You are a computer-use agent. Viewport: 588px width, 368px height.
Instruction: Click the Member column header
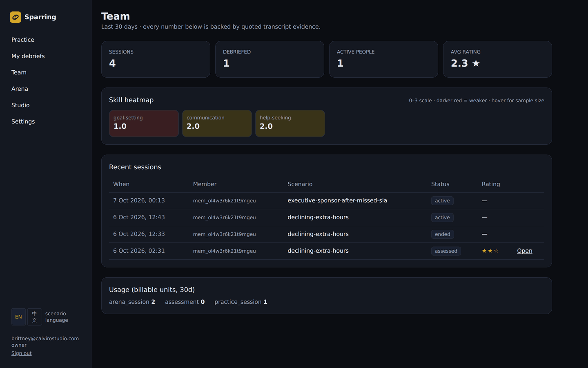[x=205, y=184]
